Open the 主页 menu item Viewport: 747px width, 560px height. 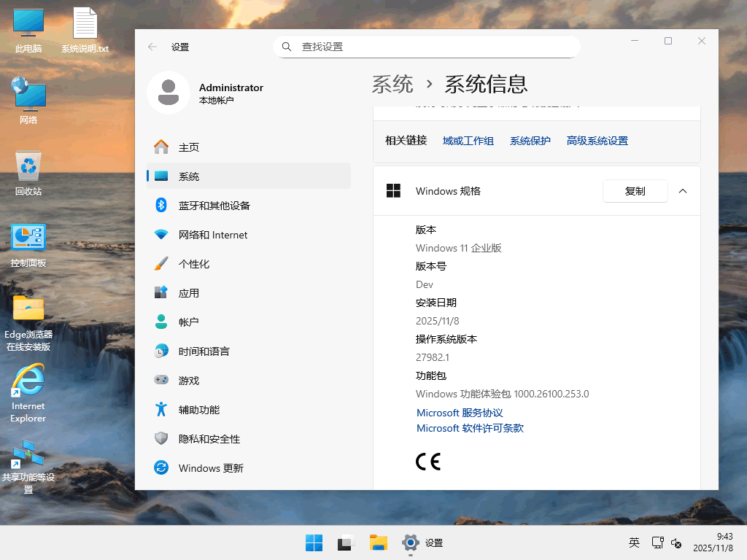click(249, 147)
